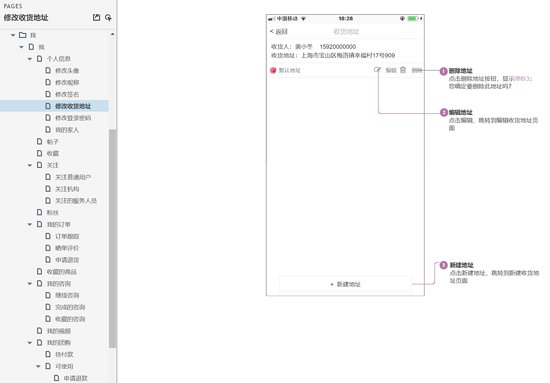Select the 关注机构 page in tree
550x383 pixels.
pos(67,189)
